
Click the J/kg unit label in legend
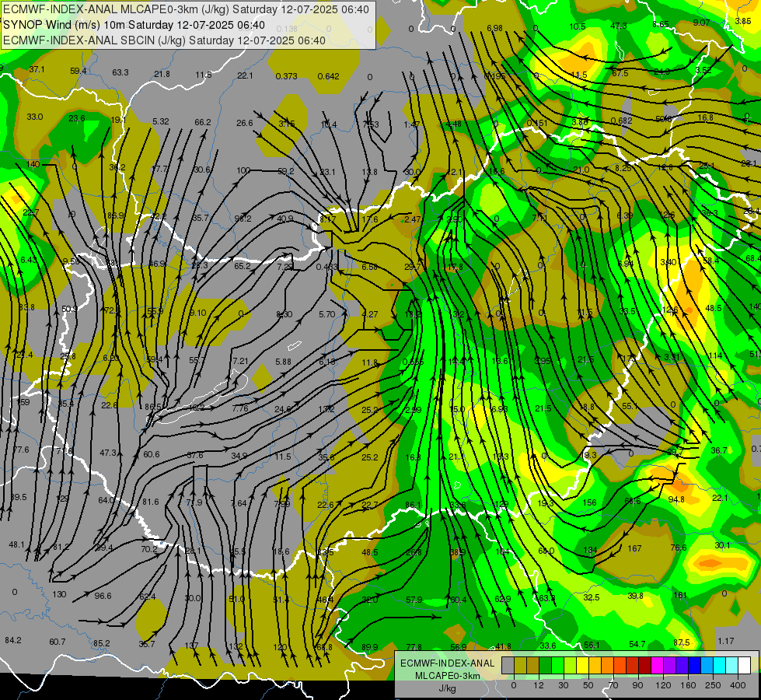(447, 688)
